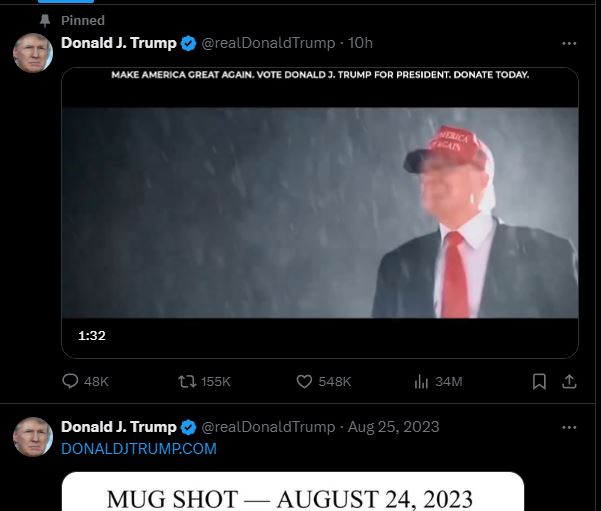
Task: Click the Aug 25 post profile avatar
Action: [x=33, y=437]
